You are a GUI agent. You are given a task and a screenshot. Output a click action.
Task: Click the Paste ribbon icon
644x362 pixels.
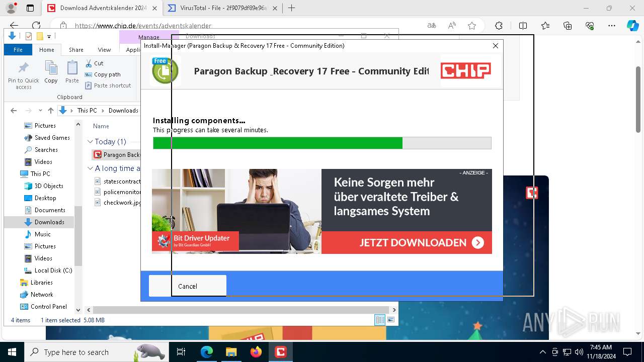72,72
